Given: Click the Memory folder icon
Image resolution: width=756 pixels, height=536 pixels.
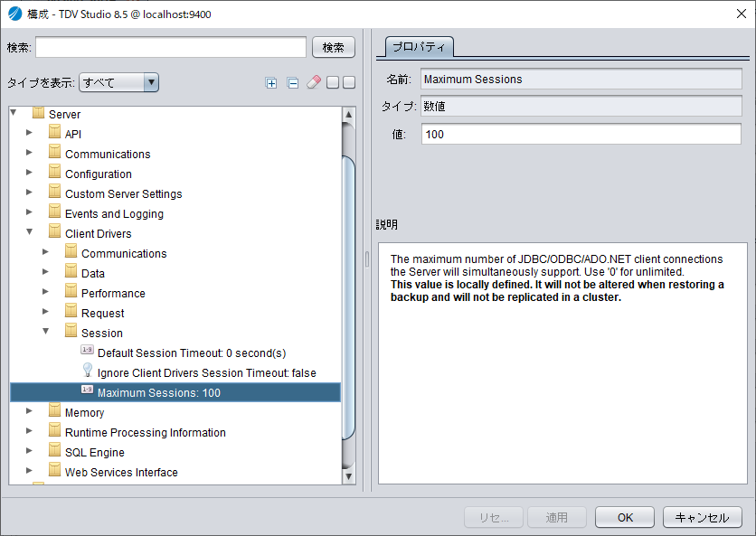Looking at the screenshot, I should [55, 410].
